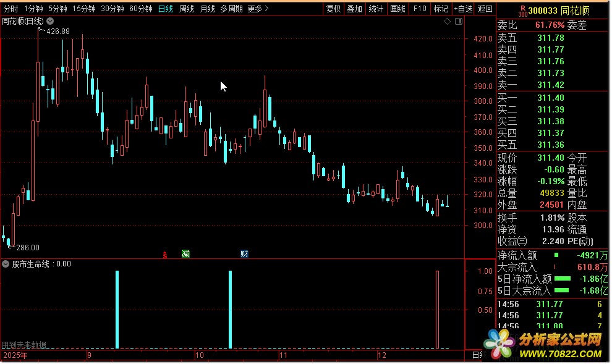Viewport: 612px width, 364px height.
Task: Click the 股市生命线 : 0.00 indicator label
Action: coord(41,264)
